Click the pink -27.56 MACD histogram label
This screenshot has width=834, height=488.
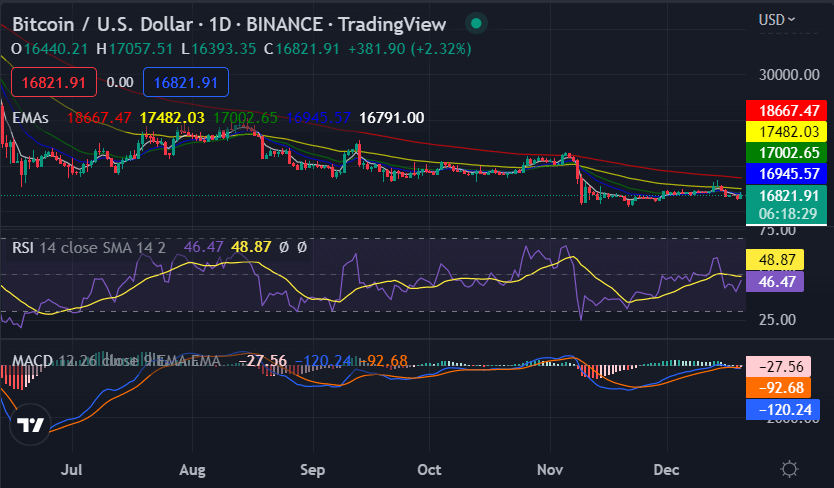[779, 367]
